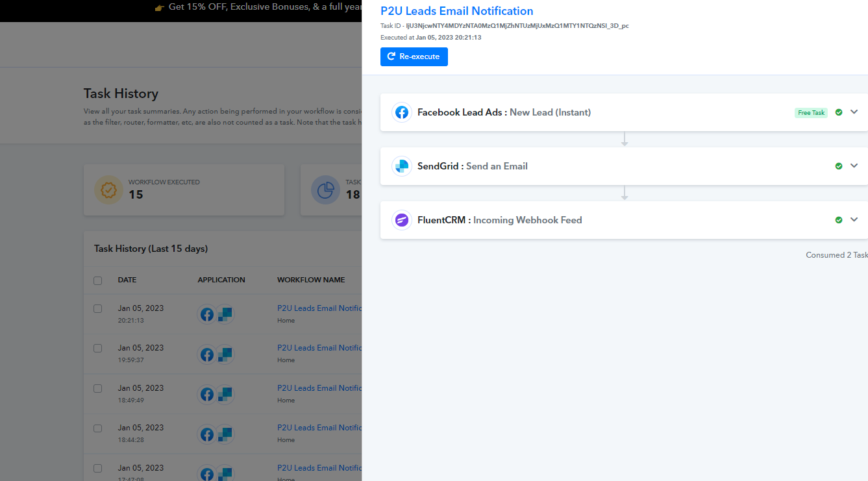The height and width of the screenshot is (481, 868).
Task: Click the green success check on Facebook Lead Ads
Action: [839, 112]
